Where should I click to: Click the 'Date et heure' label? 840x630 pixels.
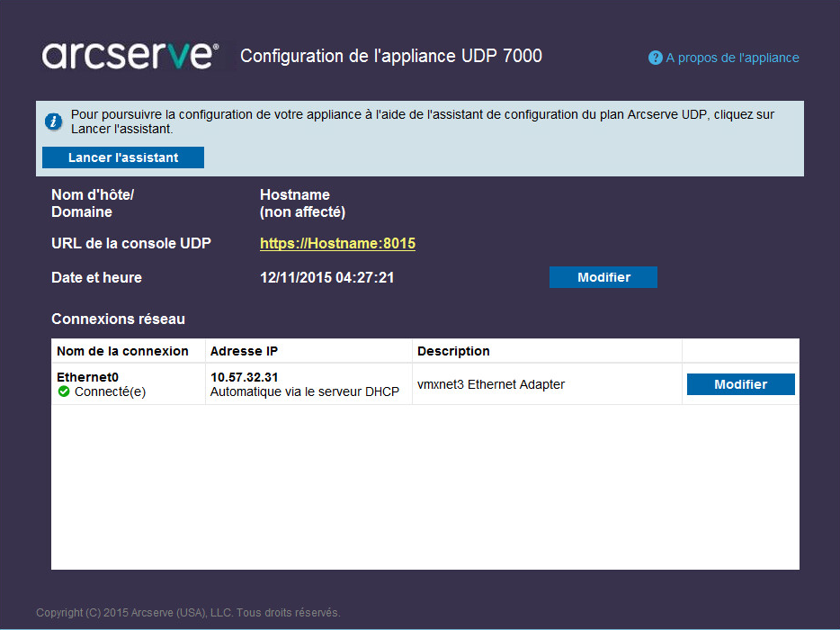click(x=97, y=278)
